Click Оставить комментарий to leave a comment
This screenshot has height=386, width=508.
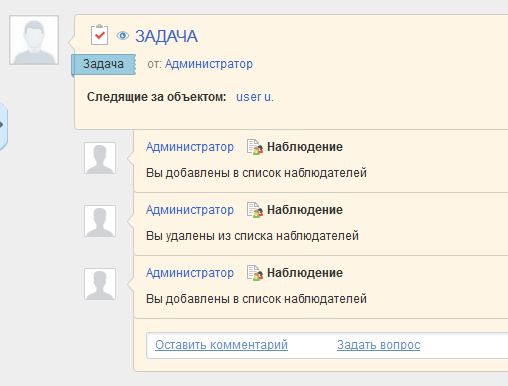pos(221,345)
